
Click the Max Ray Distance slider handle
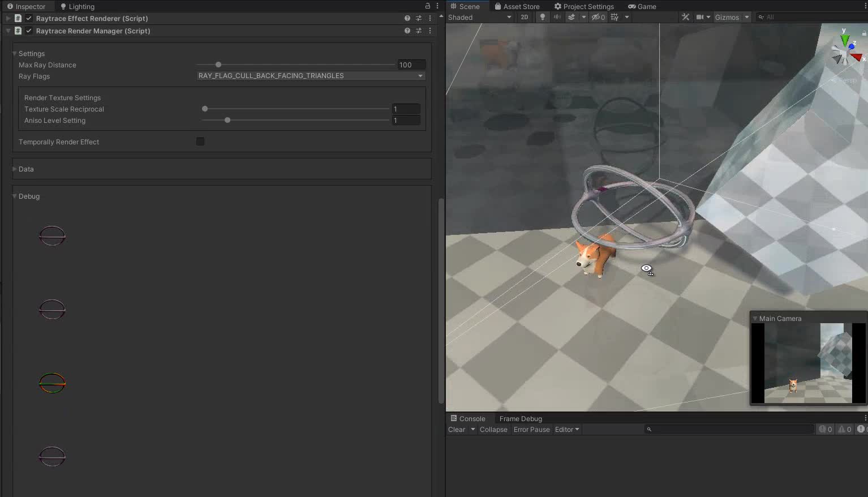pos(218,65)
